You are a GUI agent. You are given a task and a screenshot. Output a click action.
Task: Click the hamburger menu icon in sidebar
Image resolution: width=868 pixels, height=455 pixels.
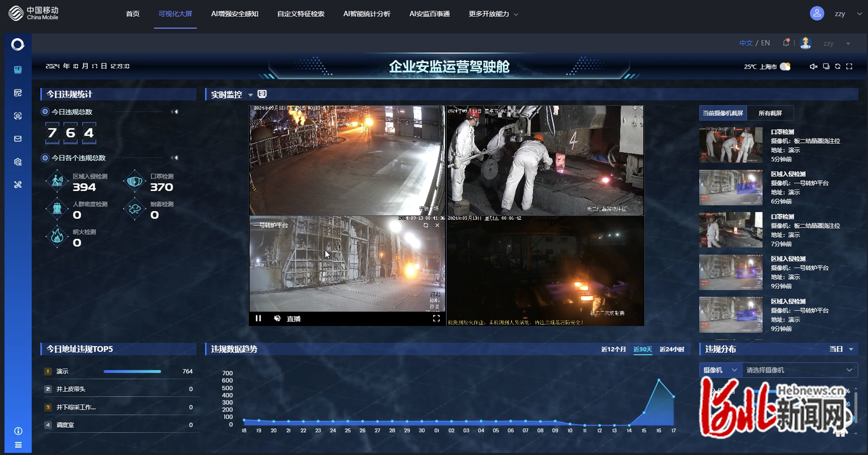coord(18,445)
